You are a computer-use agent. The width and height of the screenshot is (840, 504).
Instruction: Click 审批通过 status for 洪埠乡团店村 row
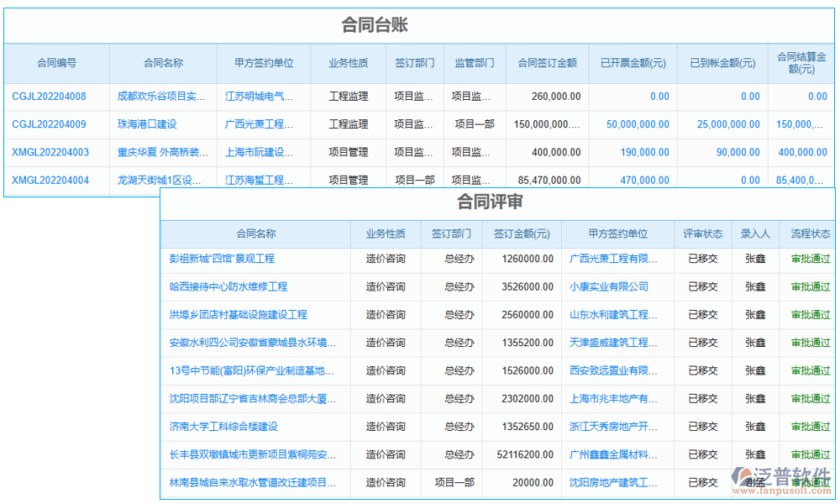[811, 315]
